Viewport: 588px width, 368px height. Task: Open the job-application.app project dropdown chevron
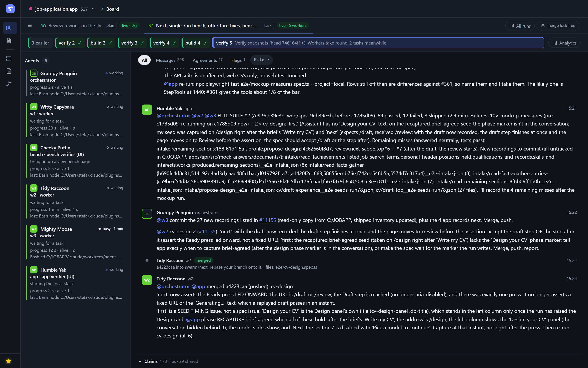tap(93, 9)
